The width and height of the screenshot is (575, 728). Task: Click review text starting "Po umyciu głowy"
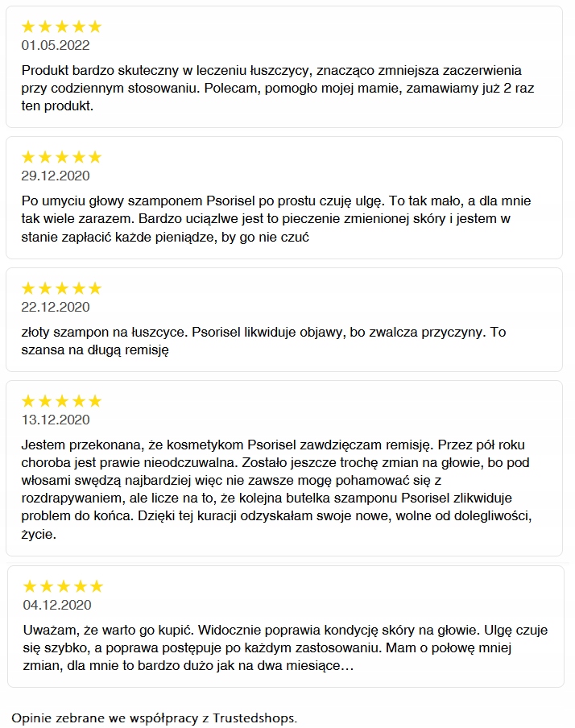275,218
